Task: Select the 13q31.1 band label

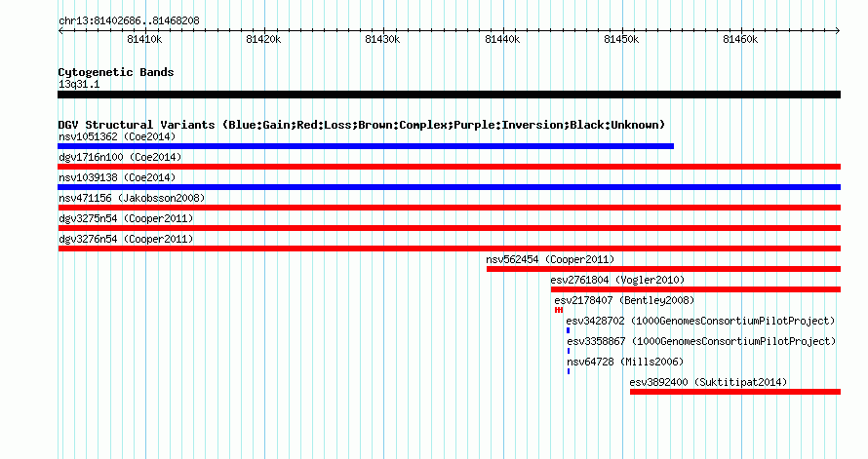Action: 79,84
